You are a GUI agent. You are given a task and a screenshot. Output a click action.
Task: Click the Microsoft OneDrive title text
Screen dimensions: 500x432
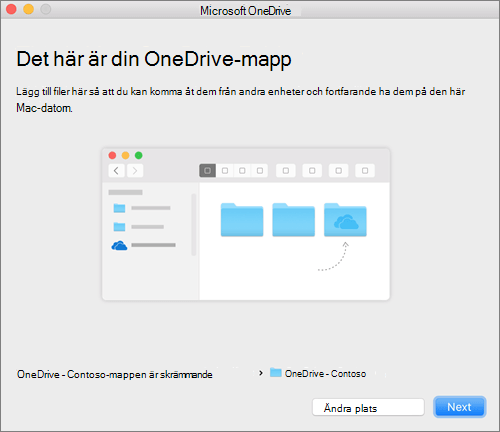[245, 11]
